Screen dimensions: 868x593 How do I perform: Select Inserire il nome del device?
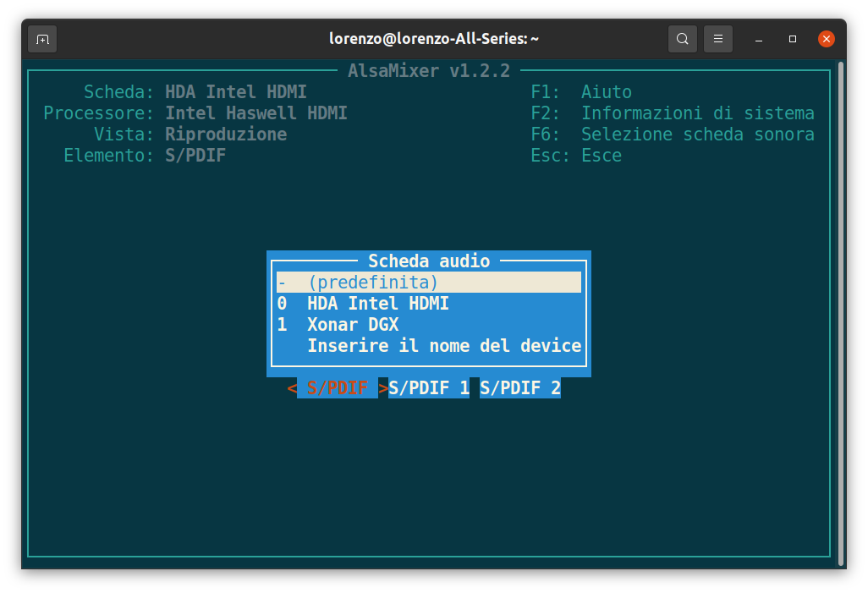(429, 345)
